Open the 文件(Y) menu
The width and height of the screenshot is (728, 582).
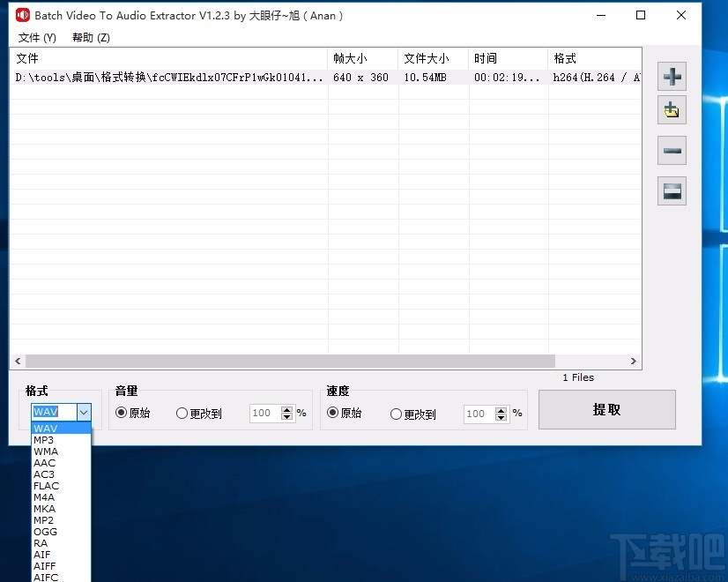click(x=35, y=38)
